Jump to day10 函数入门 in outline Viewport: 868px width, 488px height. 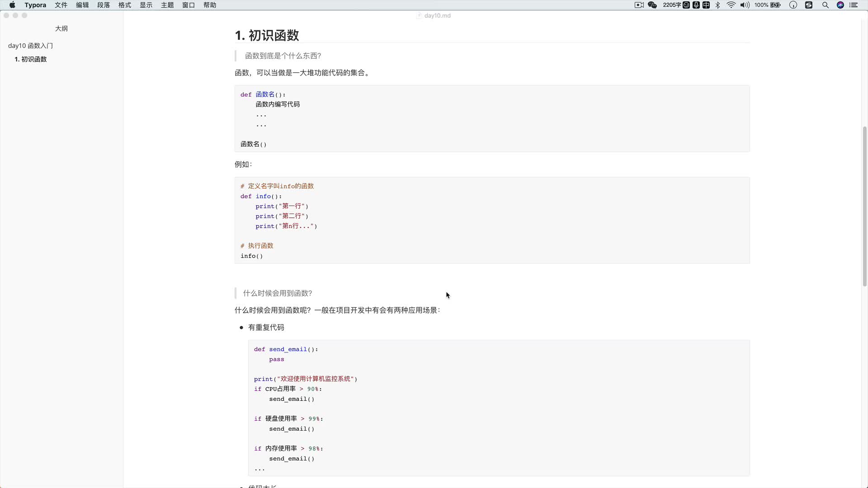point(30,46)
